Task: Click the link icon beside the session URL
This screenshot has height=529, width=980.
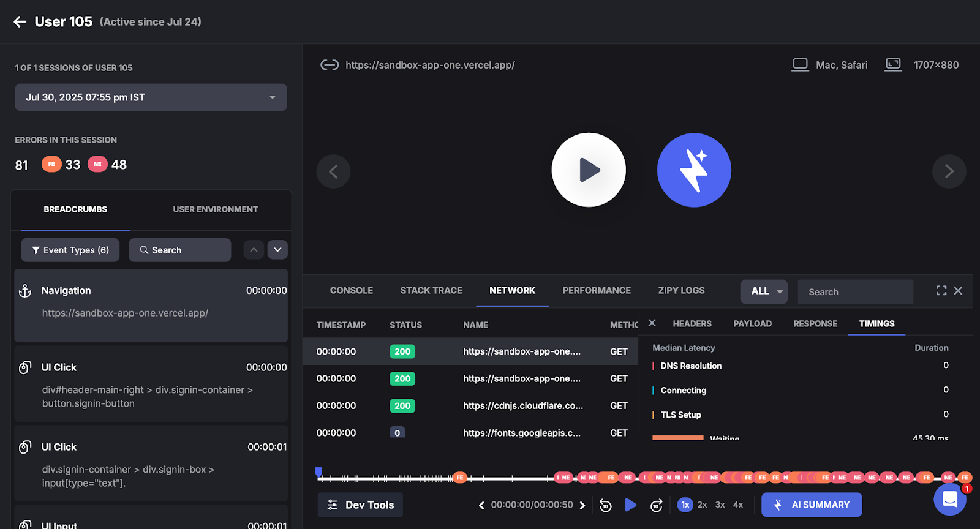Action: (x=330, y=65)
